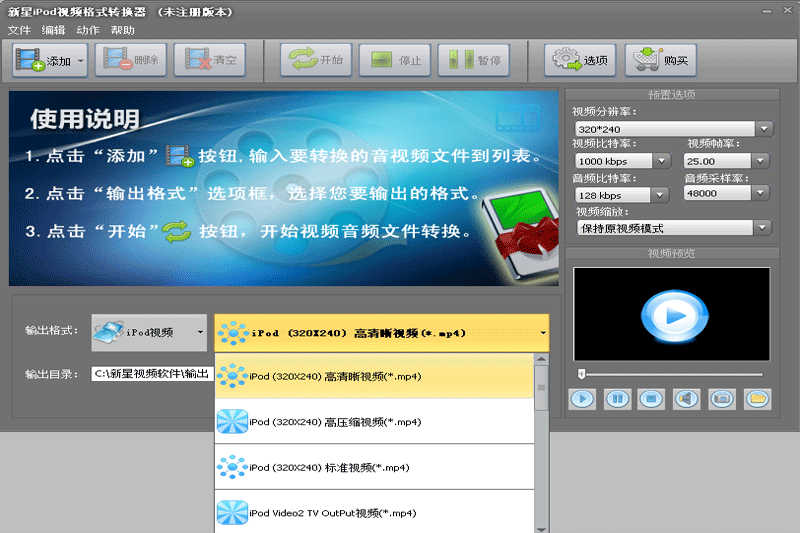800x533 pixels.
Task: Collapse the iPod (320X240) 高清晰视频 format combo box
Action: [382, 333]
